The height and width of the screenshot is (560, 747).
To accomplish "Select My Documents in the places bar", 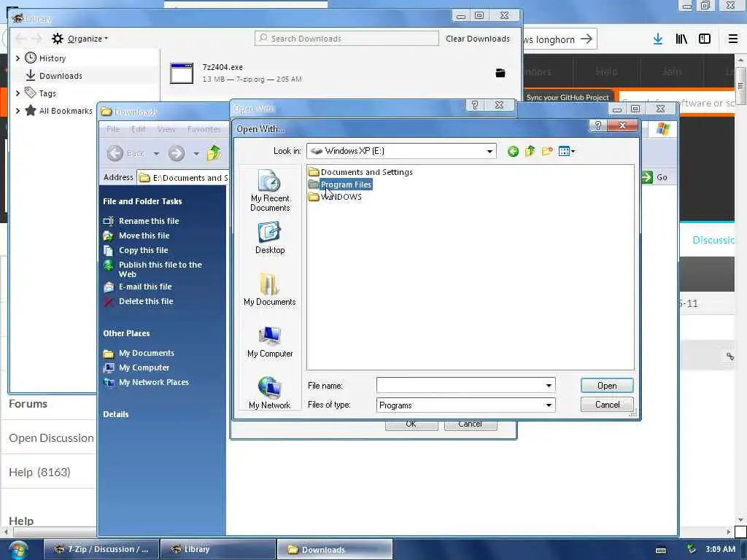I will [x=270, y=289].
